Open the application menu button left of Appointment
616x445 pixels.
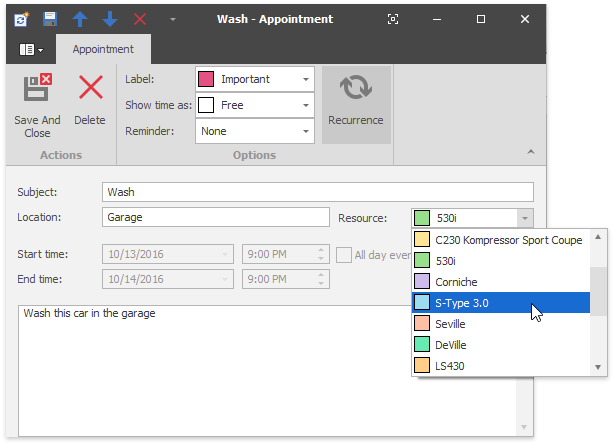[x=31, y=49]
